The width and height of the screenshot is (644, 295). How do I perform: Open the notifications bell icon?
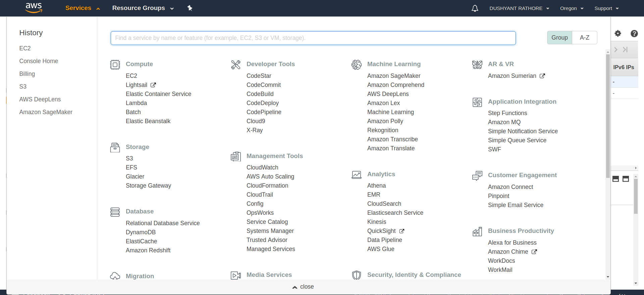475,8
